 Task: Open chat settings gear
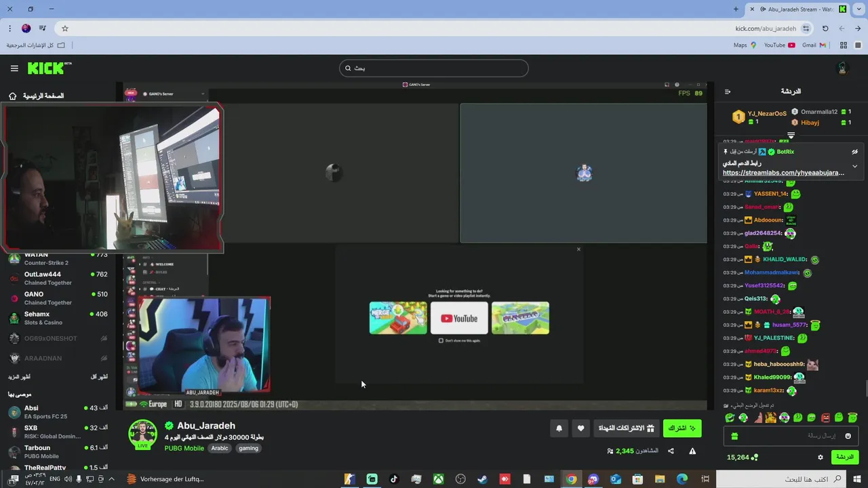[820, 457]
